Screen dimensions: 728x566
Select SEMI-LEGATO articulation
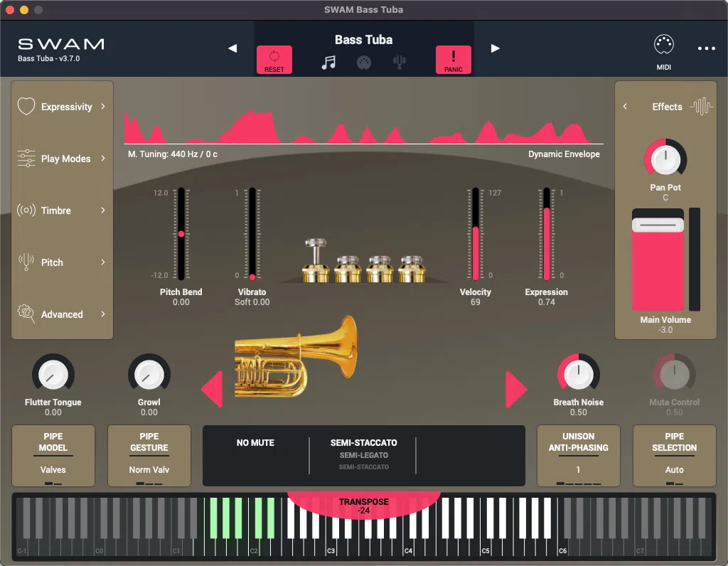[363, 455]
